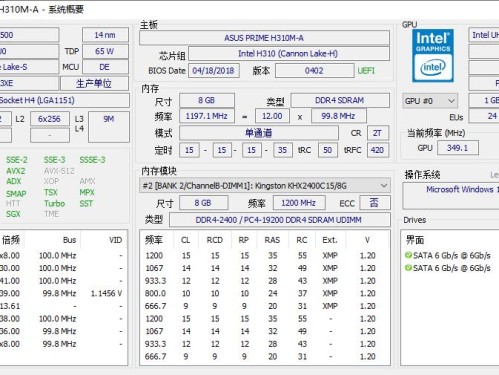Select the 14 nm process field
The width and height of the screenshot is (499, 375).
(x=105, y=35)
